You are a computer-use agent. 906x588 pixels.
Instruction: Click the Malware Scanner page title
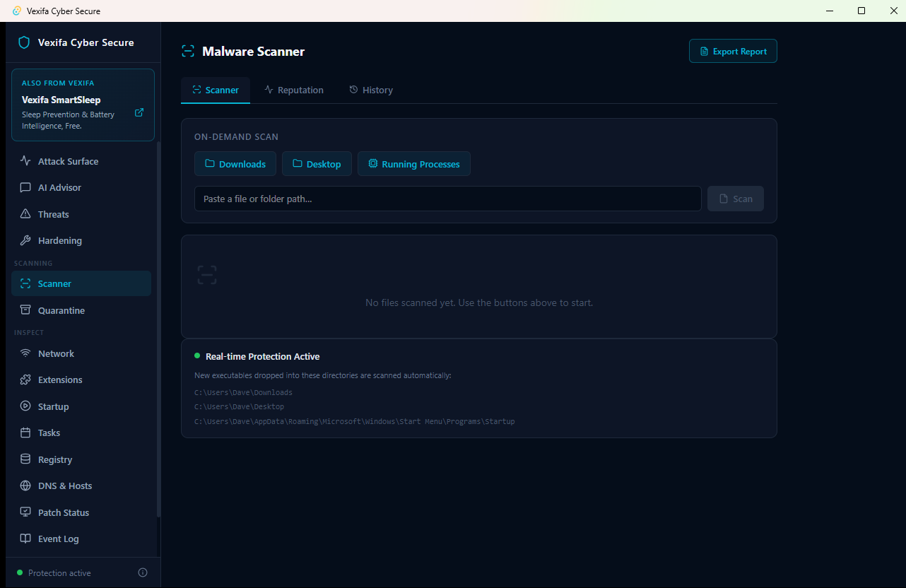254,51
